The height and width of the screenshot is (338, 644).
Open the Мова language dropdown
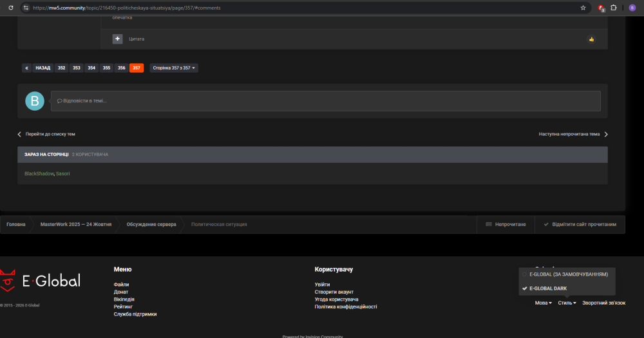click(543, 303)
